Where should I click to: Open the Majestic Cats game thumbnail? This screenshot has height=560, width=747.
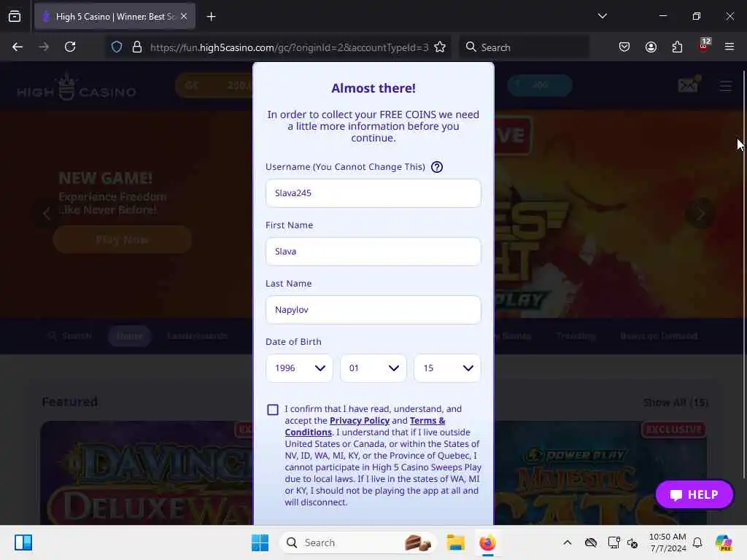pyautogui.click(x=600, y=472)
